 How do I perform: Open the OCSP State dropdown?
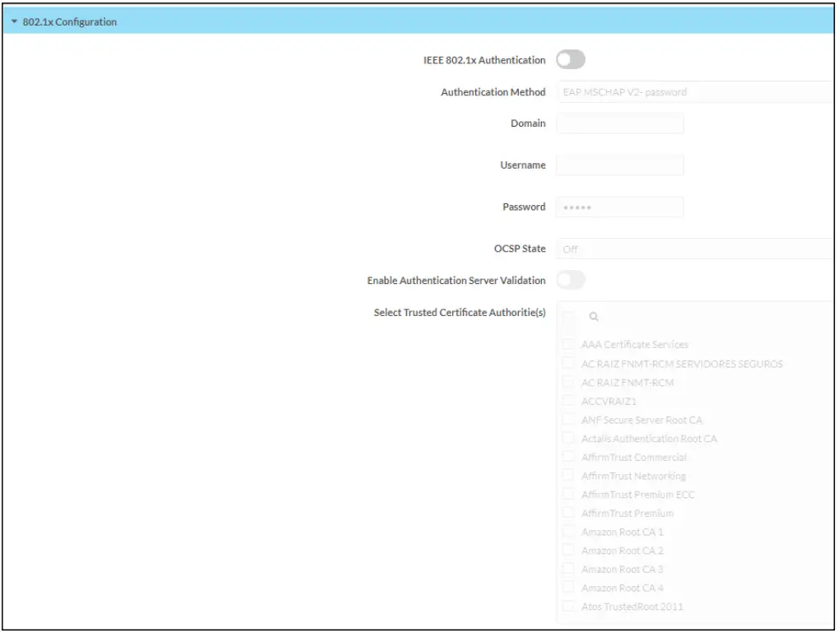click(x=696, y=249)
